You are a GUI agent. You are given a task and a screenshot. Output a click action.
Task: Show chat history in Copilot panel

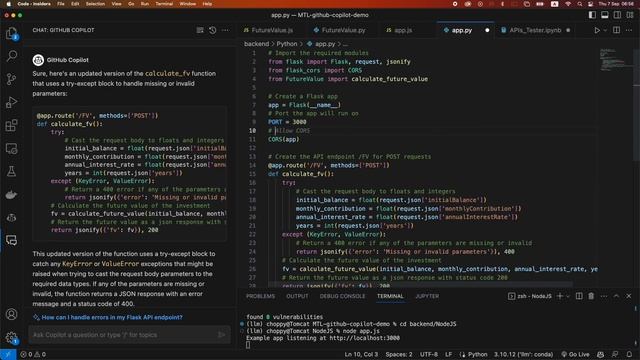[x=213, y=30]
